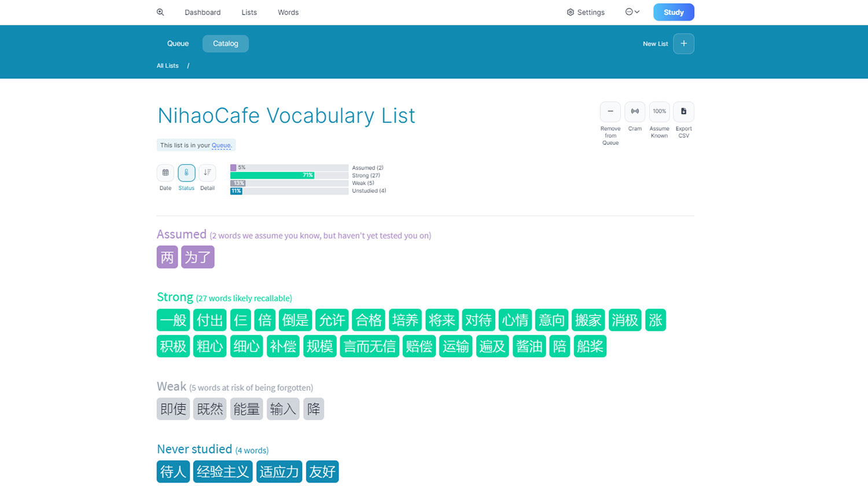This screenshot has height=486, width=868.
Task: Open the strong word 搬家
Action: coord(589,320)
